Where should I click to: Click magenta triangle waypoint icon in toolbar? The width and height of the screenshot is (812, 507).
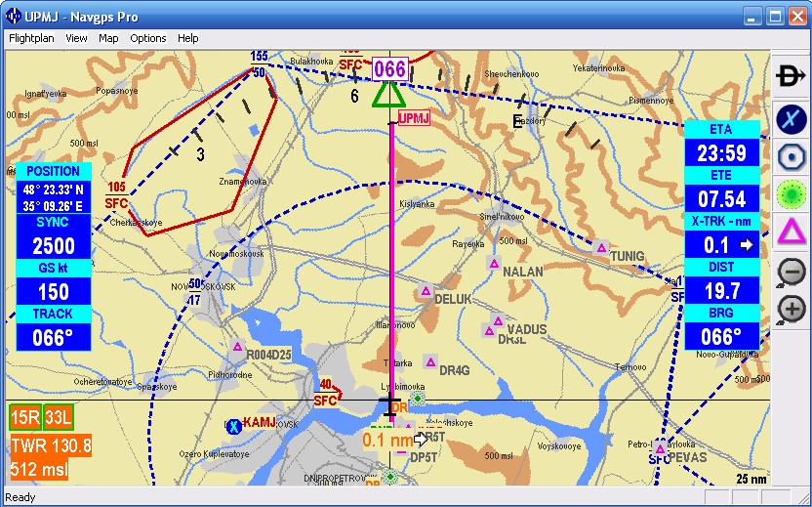point(791,232)
